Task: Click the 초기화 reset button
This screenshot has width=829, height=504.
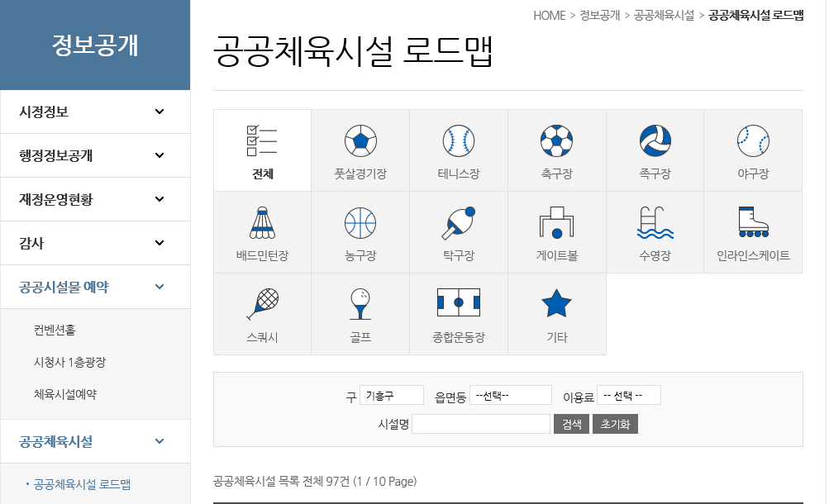Action: tap(615, 425)
